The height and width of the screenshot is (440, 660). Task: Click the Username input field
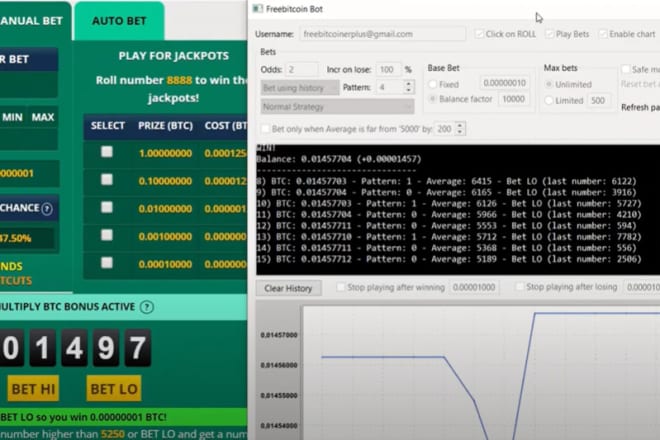[x=383, y=34]
